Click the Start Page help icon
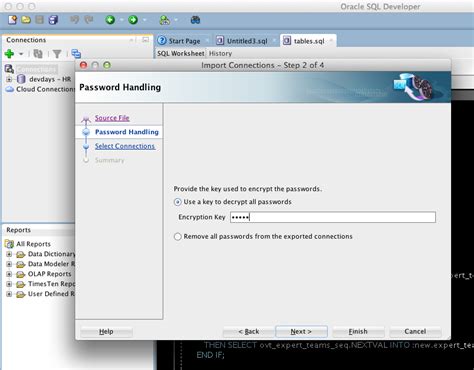Viewport: 474px width, 370px height. tap(162, 40)
